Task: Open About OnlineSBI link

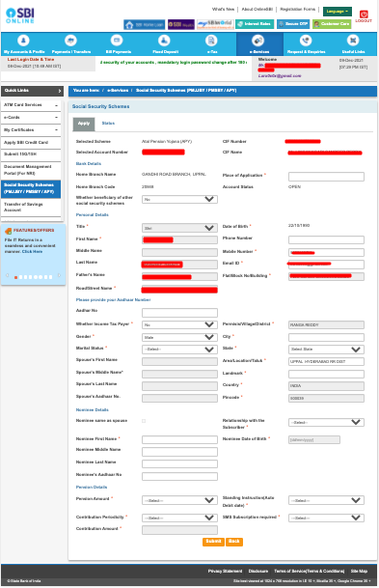Action: 257,10
